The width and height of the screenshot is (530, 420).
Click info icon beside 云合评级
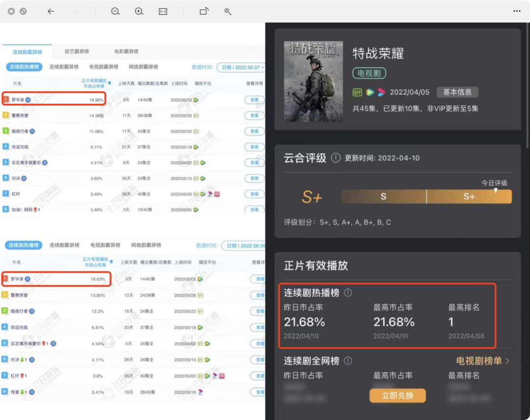pyautogui.click(x=336, y=158)
